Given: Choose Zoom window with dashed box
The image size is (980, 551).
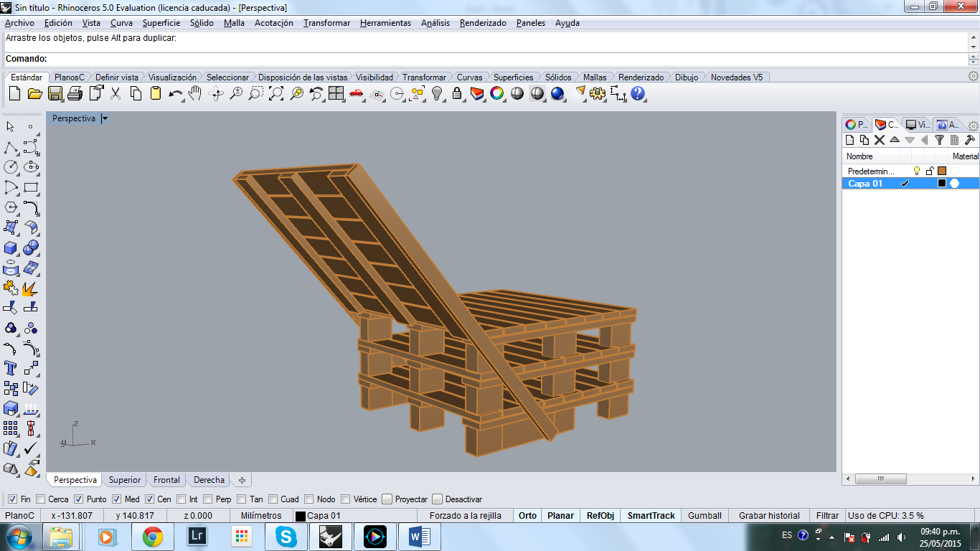Looking at the screenshot, I should [256, 93].
